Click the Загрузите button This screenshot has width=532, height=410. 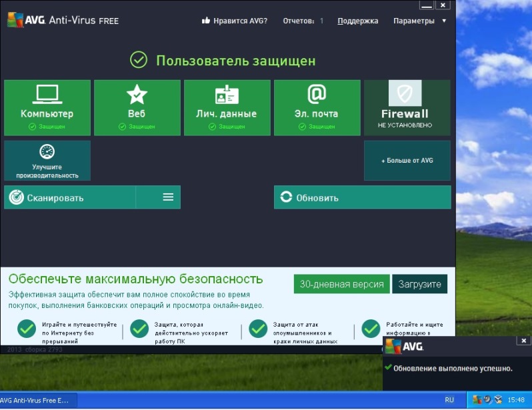[x=420, y=284]
